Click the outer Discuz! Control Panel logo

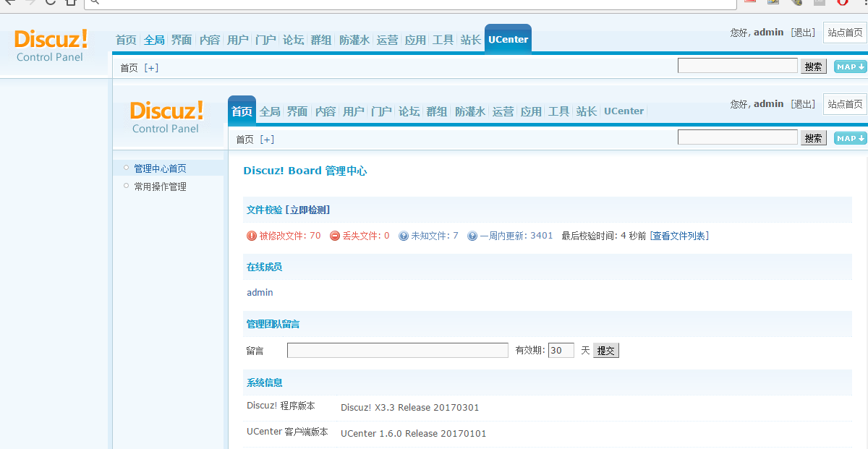tap(51, 45)
